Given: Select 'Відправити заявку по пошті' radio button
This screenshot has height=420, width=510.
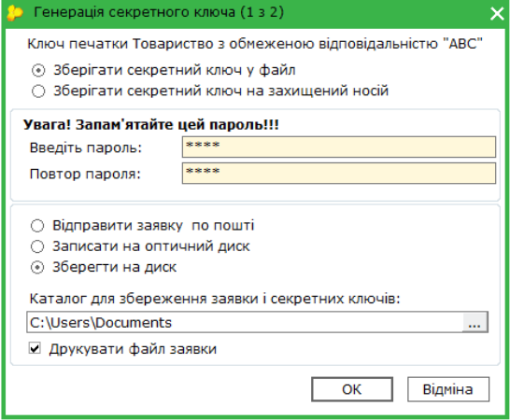Looking at the screenshot, I should point(37,226).
